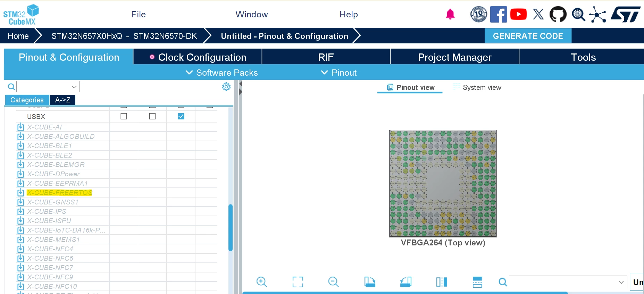The height and width of the screenshot is (294, 644).
Task: Select the highlighted X-CUBE-FREERTOS entry
Action: pos(59,193)
